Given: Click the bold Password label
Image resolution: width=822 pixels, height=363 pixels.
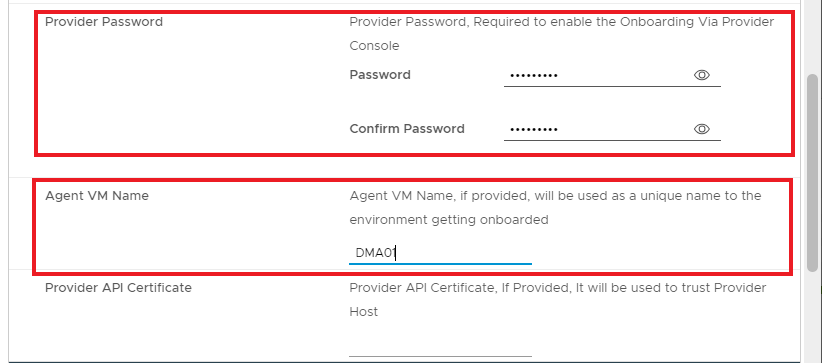Looking at the screenshot, I should point(380,75).
